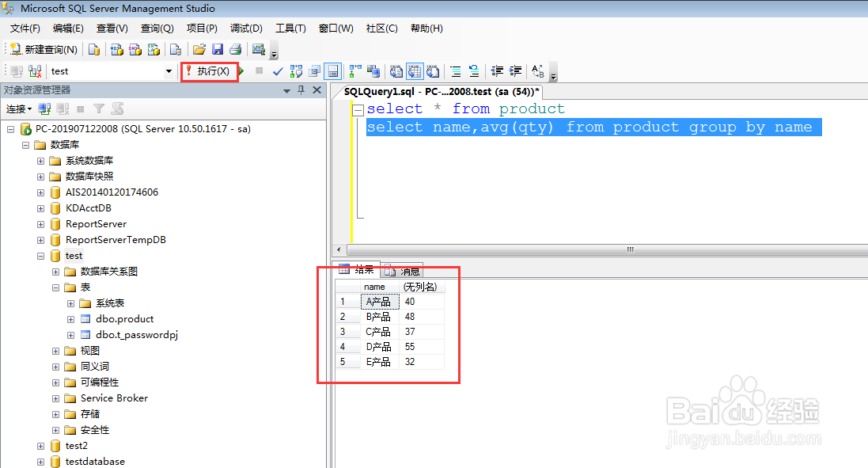This screenshot has height=468, width=868.
Task: Click the Decrease Indent icon
Action: tap(497, 71)
